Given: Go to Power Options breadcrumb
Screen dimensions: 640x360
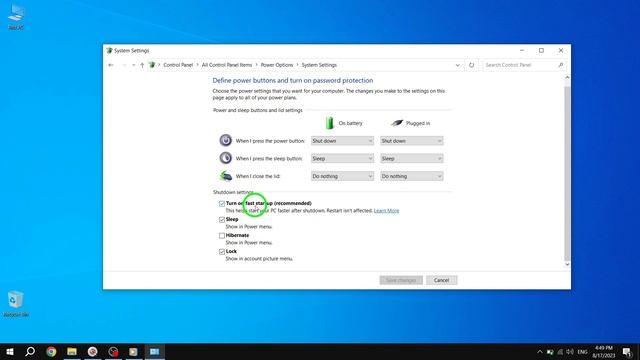Looking at the screenshot, I should click(x=277, y=65).
